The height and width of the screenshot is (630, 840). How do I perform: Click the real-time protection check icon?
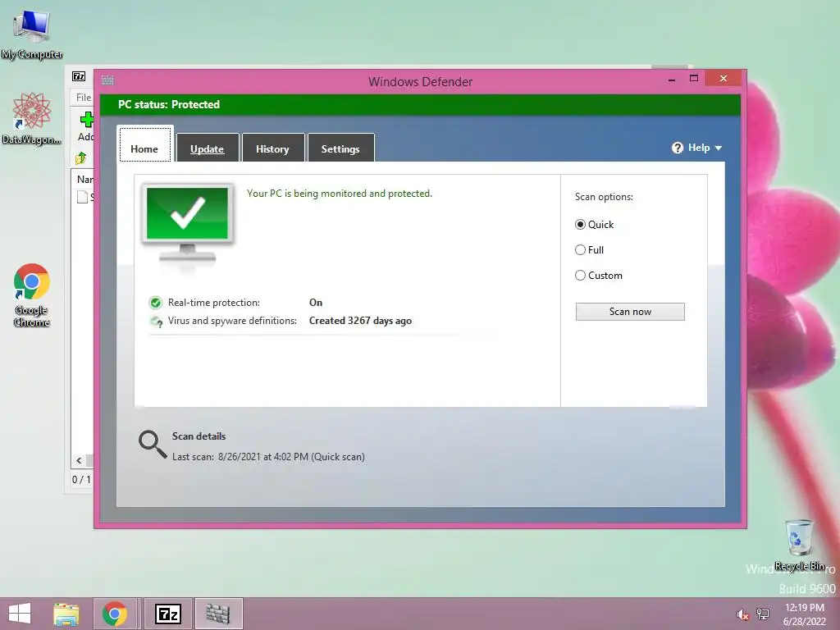pos(155,303)
